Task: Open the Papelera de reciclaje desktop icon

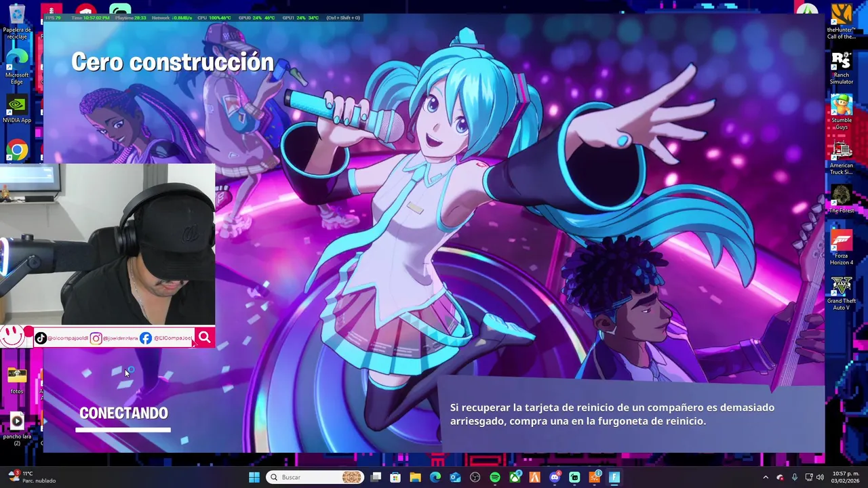Action: click(x=16, y=22)
